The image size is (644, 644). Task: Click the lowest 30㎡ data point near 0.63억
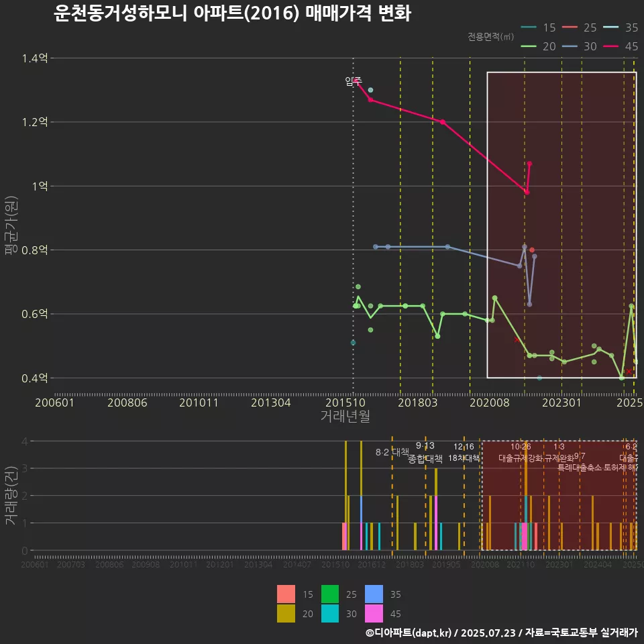529,305
